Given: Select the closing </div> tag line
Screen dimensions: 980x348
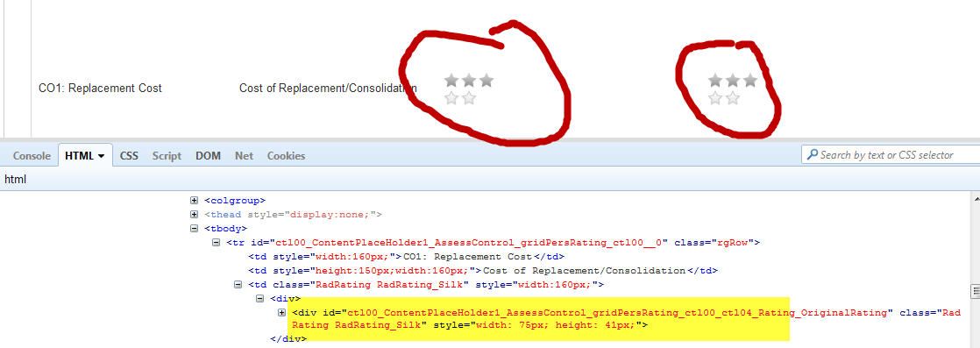Looking at the screenshot, I should [x=288, y=338].
